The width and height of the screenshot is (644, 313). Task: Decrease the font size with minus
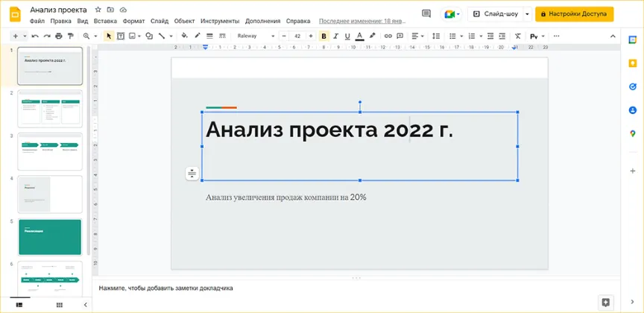click(x=284, y=37)
